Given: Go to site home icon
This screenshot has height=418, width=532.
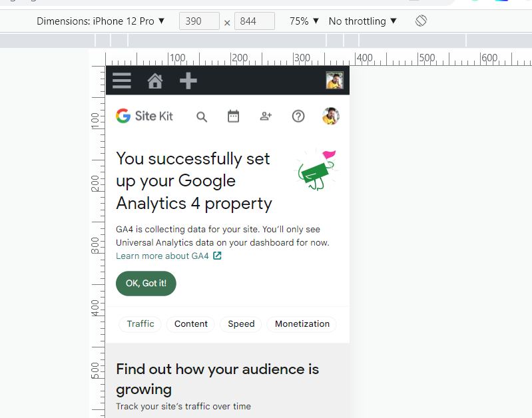Looking at the screenshot, I should tap(154, 81).
